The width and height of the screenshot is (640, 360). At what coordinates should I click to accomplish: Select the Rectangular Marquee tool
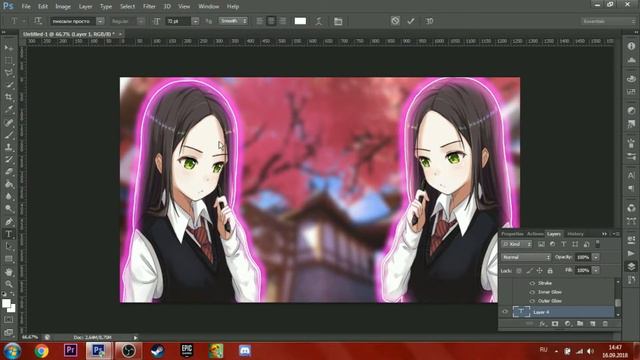tap(9, 60)
